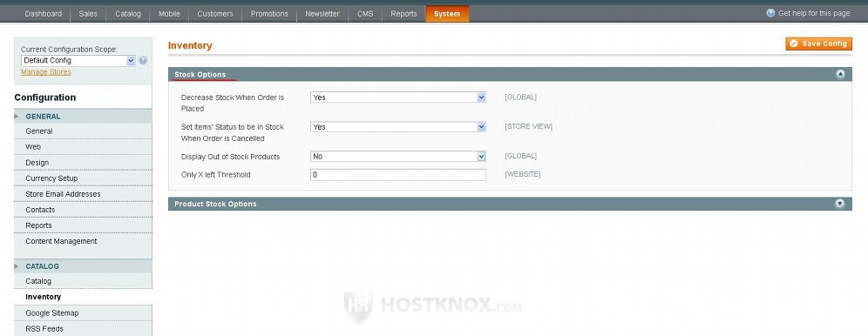Open the Set Items' Status to be In Stock dropdown
This screenshot has width=868, height=336.
coord(398,127)
